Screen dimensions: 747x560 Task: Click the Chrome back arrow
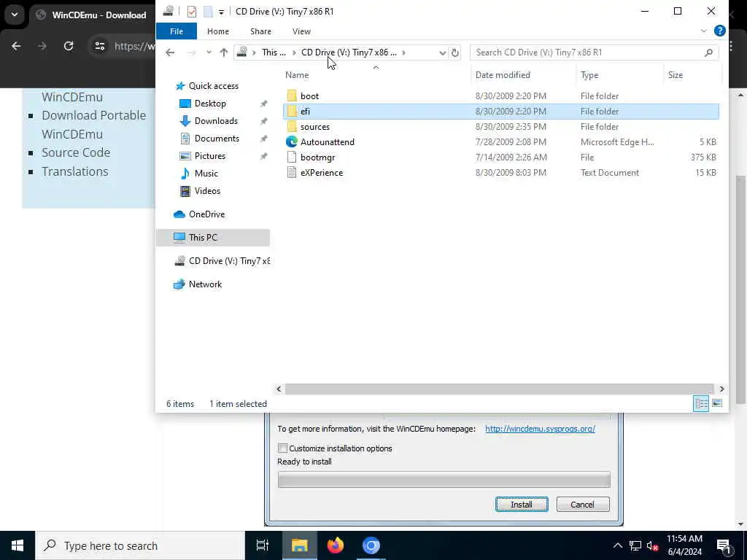tap(16, 46)
